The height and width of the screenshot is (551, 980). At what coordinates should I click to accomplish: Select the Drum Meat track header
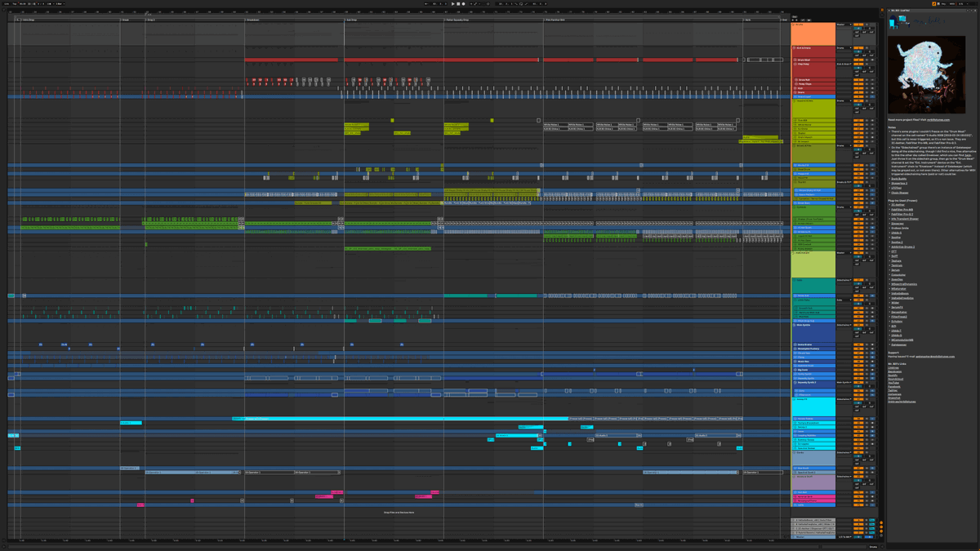pos(814,60)
